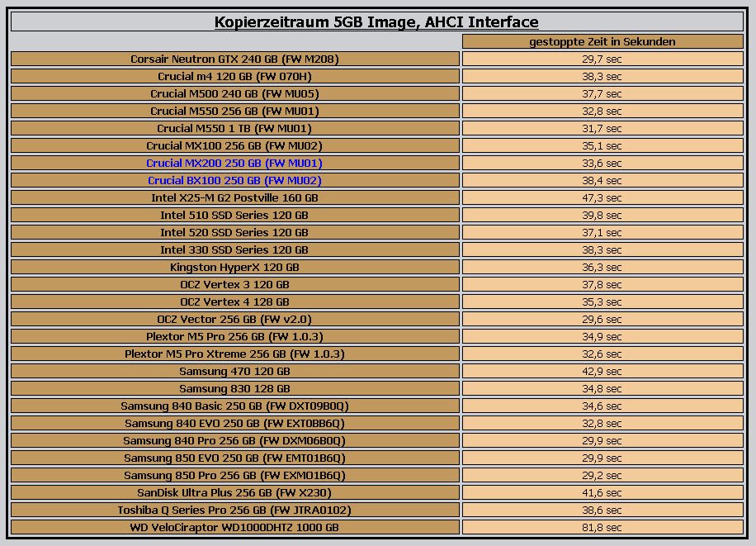Screen dimensions: 756x546
Task: Select the Plextor M5 Pro Xtreme entry
Action: pos(234,354)
